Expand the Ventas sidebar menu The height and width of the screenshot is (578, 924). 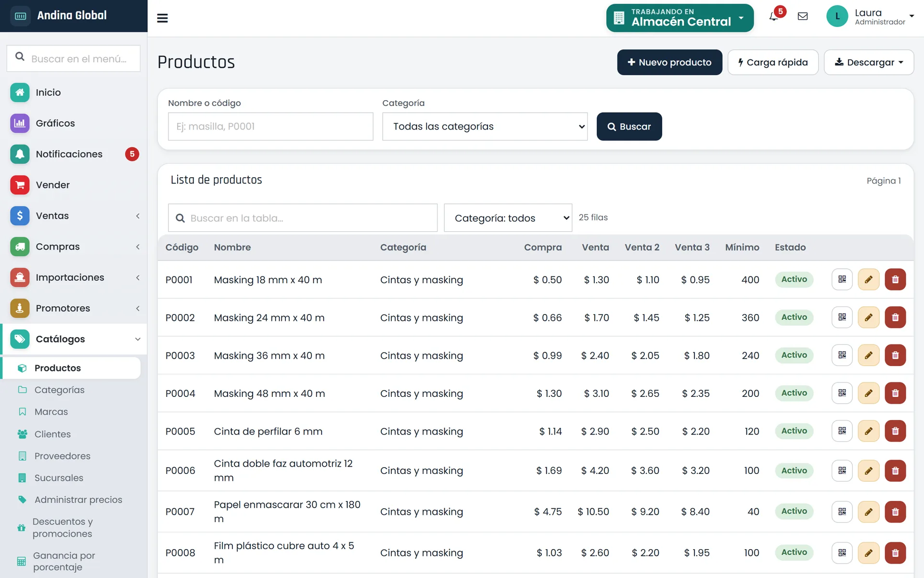[x=74, y=216]
